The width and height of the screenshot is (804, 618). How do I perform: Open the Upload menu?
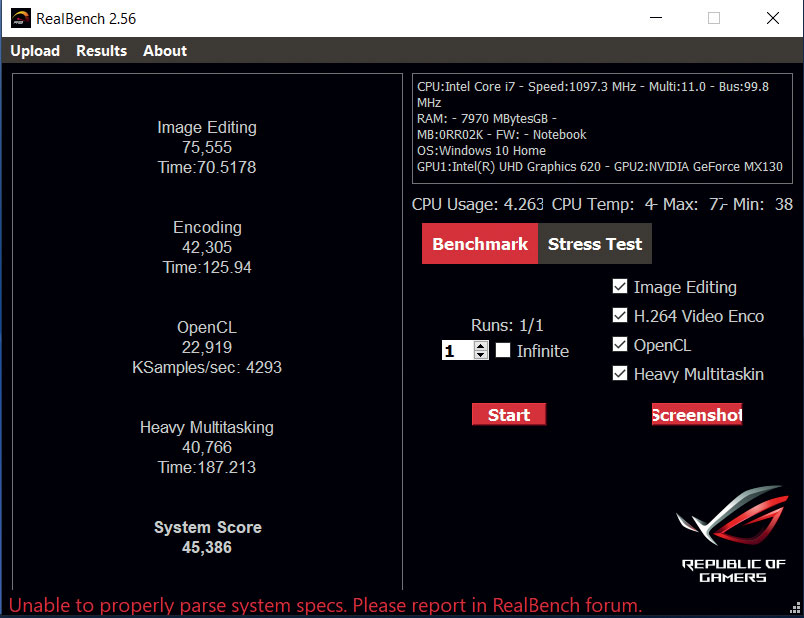pos(35,51)
